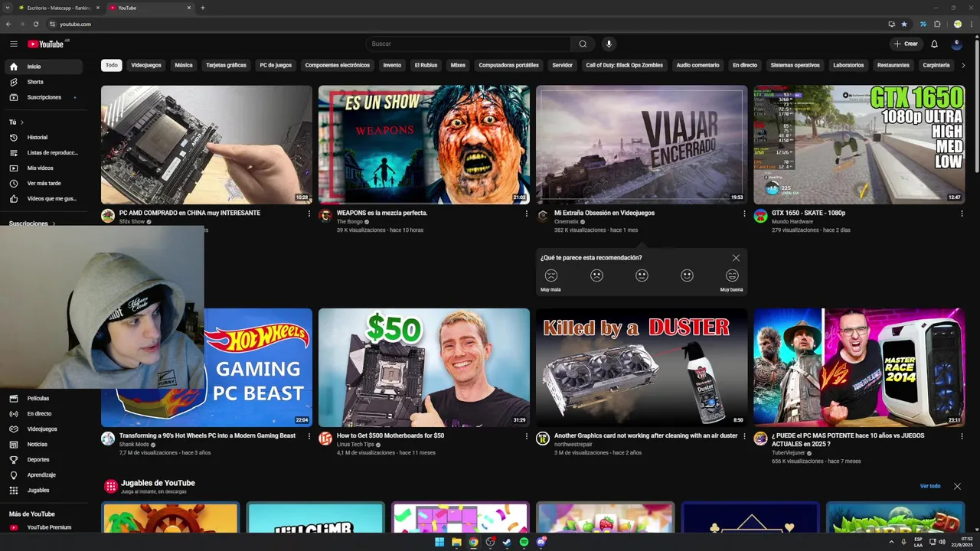Select the neutral middle face rating
This screenshot has width=980, height=551.
pos(642,275)
